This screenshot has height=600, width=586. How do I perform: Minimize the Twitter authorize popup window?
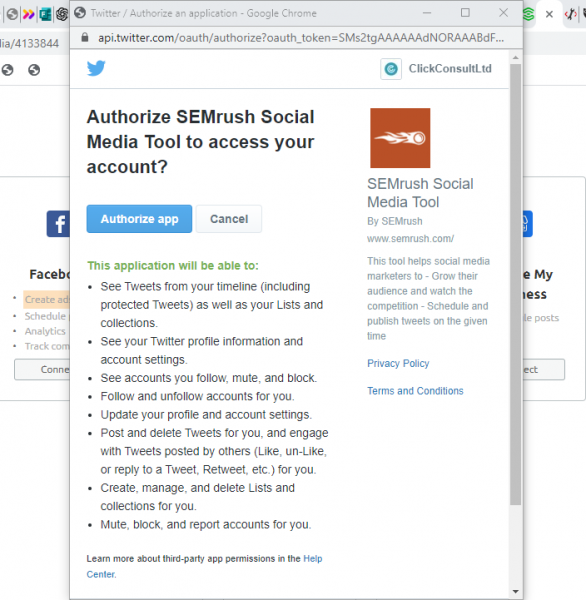[427, 13]
